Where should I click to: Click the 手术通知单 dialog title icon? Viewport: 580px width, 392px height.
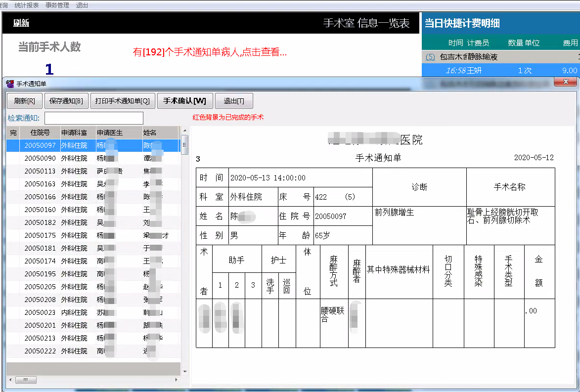point(10,84)
